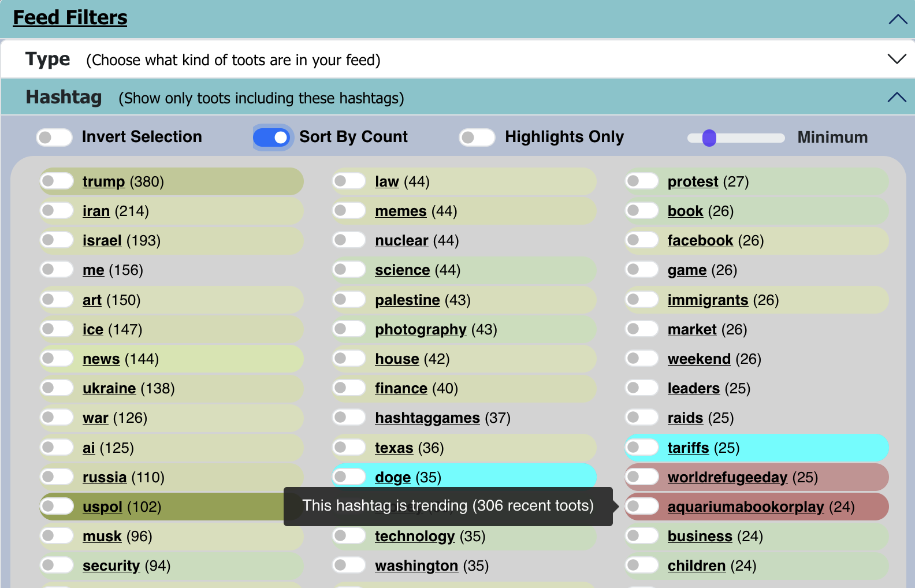Turn off Sort By Count
Image resolution: width=915 pixels, height=588 pixels.
pyautogui.click(x=271, y=137)
